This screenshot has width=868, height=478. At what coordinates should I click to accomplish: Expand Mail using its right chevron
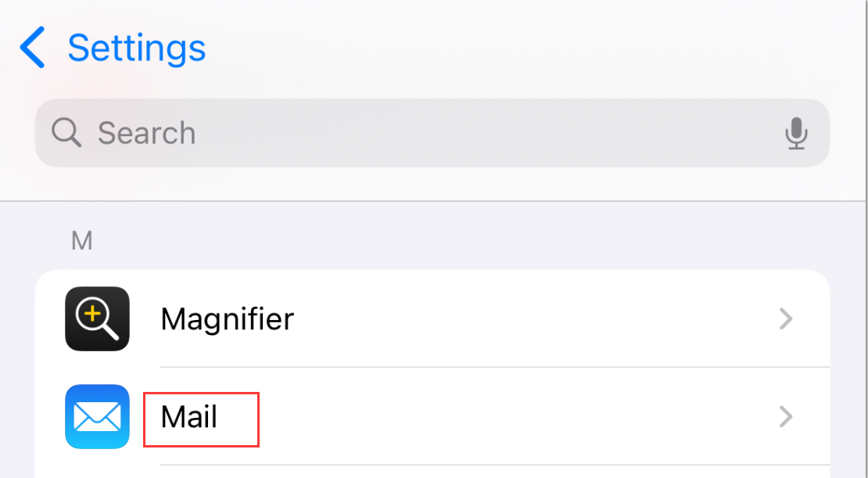pos(786,417)
